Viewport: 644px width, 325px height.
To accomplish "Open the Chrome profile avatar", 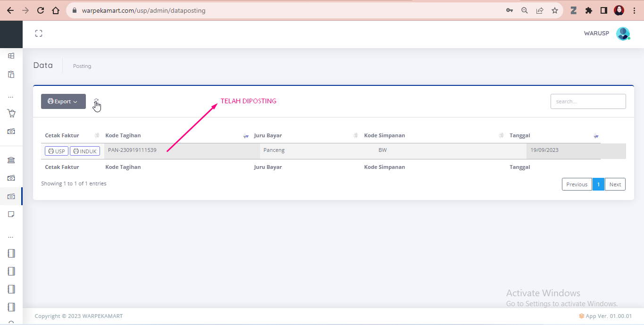I will click(x=619, y=10).
